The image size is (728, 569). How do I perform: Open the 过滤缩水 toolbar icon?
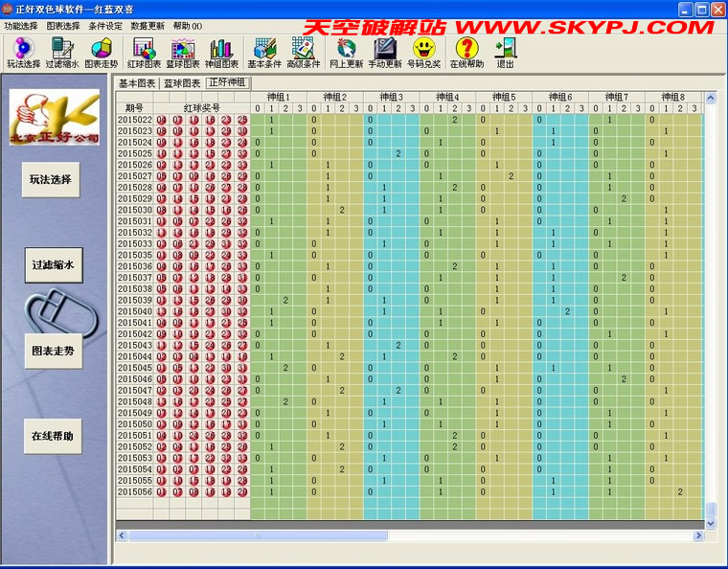tap(62, 53)
